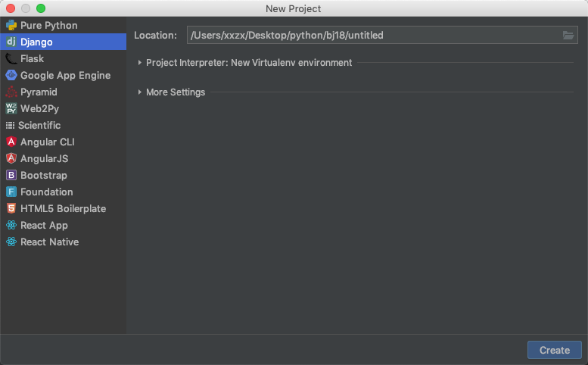Click the Pyramid framework icon
This screenshot has height=365, width=588.
click(x=11, y=92)
